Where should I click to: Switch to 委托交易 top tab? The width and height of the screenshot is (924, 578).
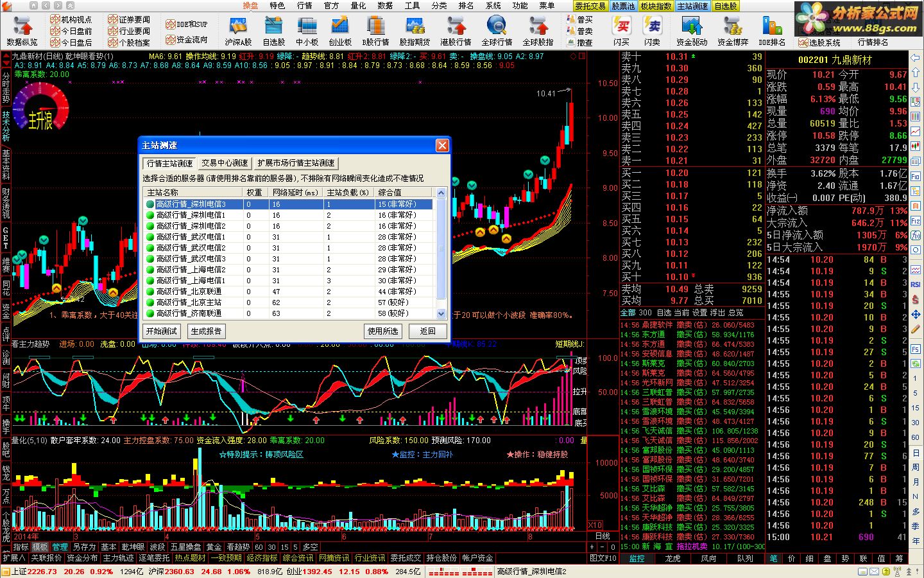click(x=590, y=6)
